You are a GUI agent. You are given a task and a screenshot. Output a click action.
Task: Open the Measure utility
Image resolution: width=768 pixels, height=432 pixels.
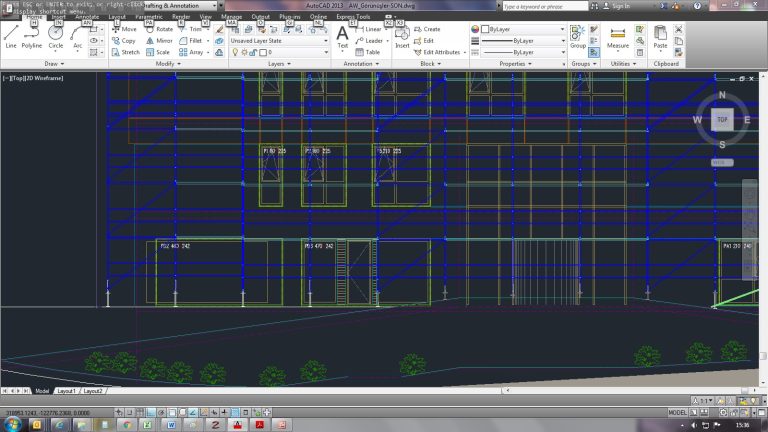(x=618, y=35)
